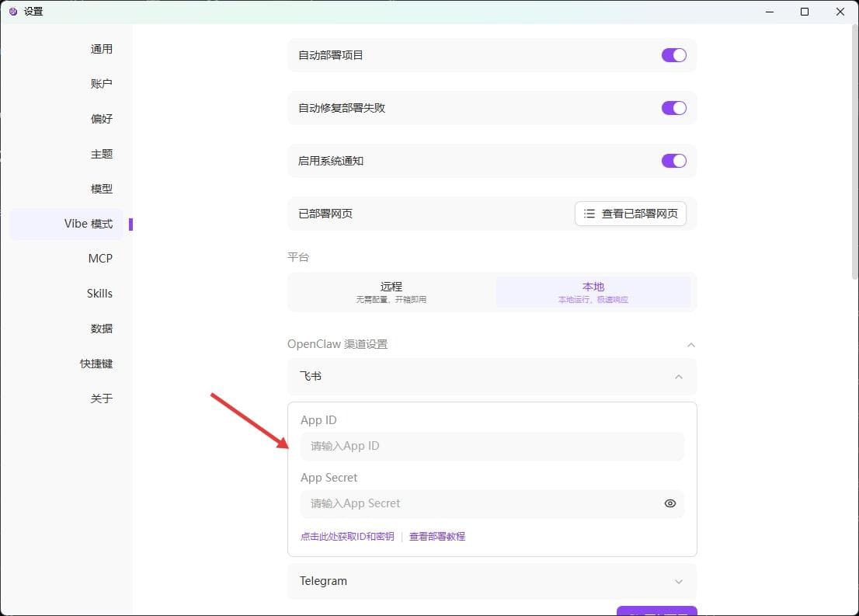Toggle the 自动部署项目 switch
The image size is (859, 616).
pyautogui.click(x=674, y=55)
